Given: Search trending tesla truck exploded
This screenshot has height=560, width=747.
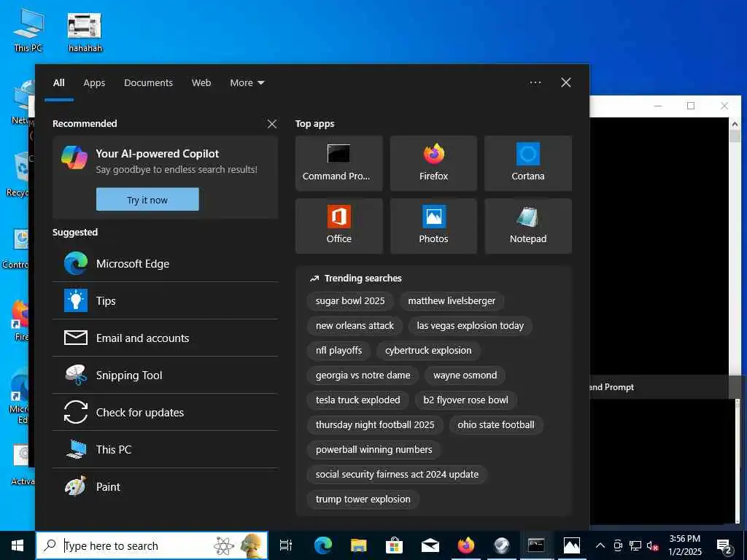Looking at the screenshot, I should coord(357,400).
